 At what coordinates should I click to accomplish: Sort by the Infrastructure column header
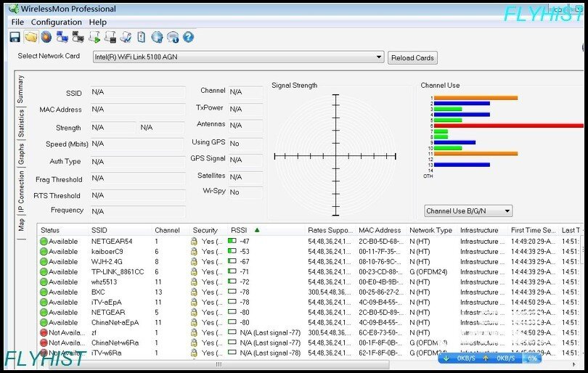(479, 230)
